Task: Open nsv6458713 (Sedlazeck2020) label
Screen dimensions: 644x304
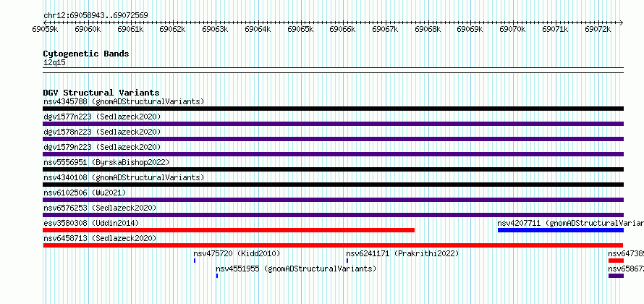Action: point(100,238)
